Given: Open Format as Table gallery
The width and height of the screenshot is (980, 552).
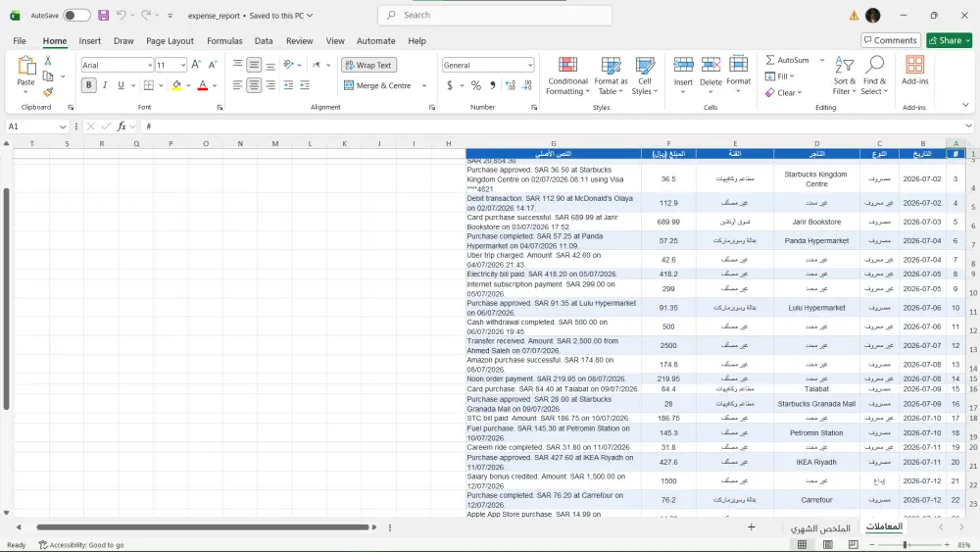Looking at the screenshot, I should pyautogui.click(x=611, y=75).
